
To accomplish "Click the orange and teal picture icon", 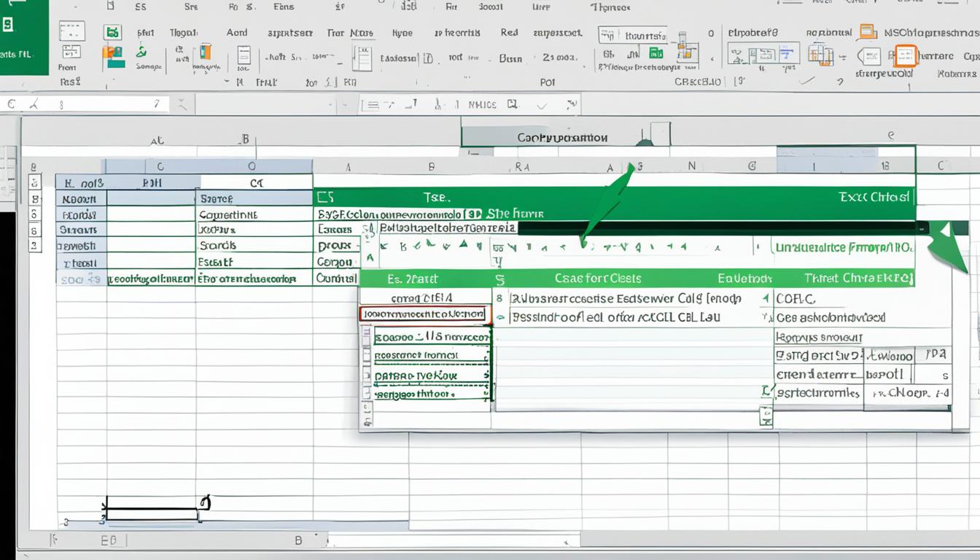I will (x=112, y=55).
